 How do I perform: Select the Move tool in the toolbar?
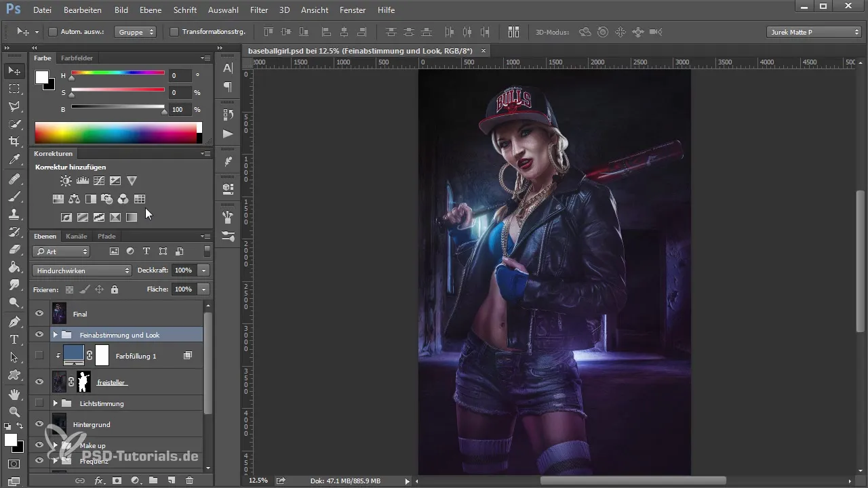pos(14,70)
